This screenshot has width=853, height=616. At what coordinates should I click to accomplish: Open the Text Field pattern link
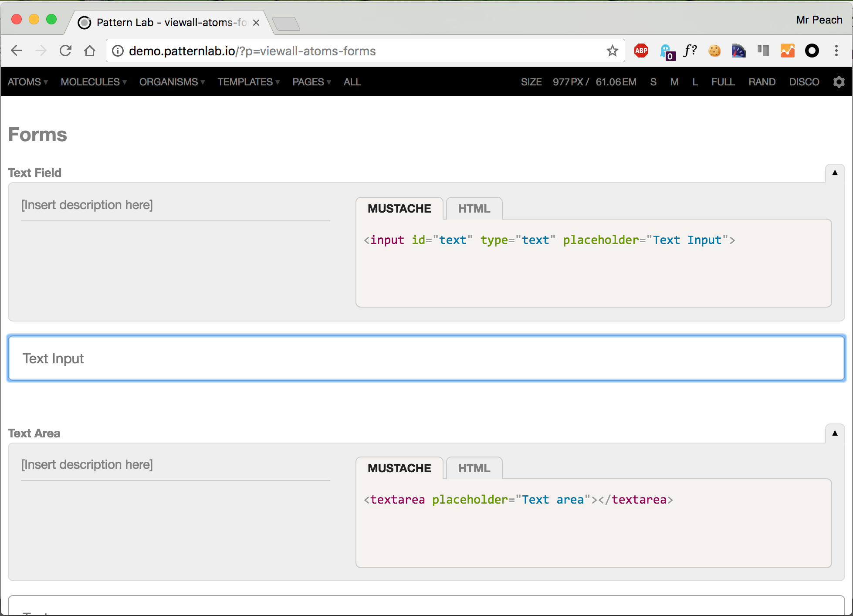(x=35, y=173)
